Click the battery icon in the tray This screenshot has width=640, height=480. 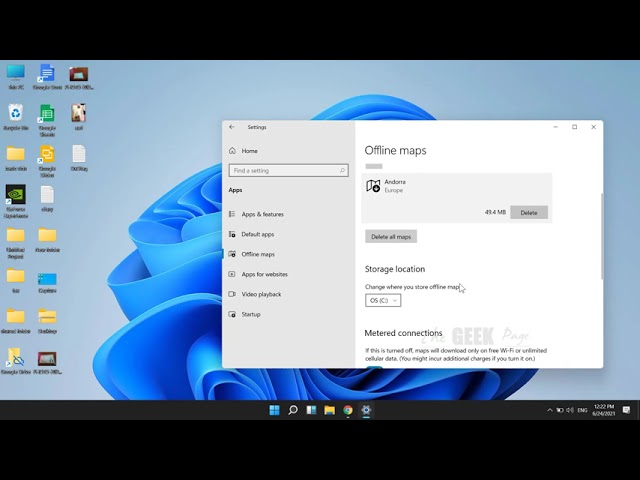click(x=560, y=410)
